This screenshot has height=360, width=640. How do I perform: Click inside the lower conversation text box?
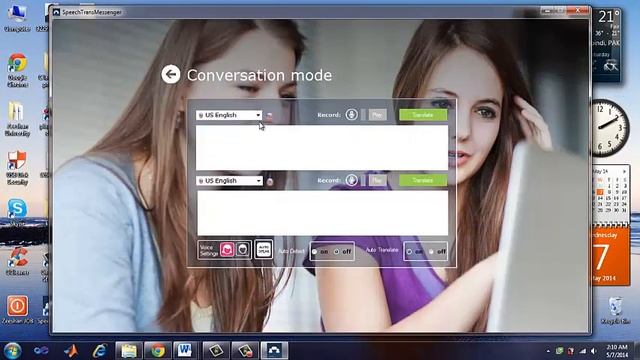click(322, 213)
